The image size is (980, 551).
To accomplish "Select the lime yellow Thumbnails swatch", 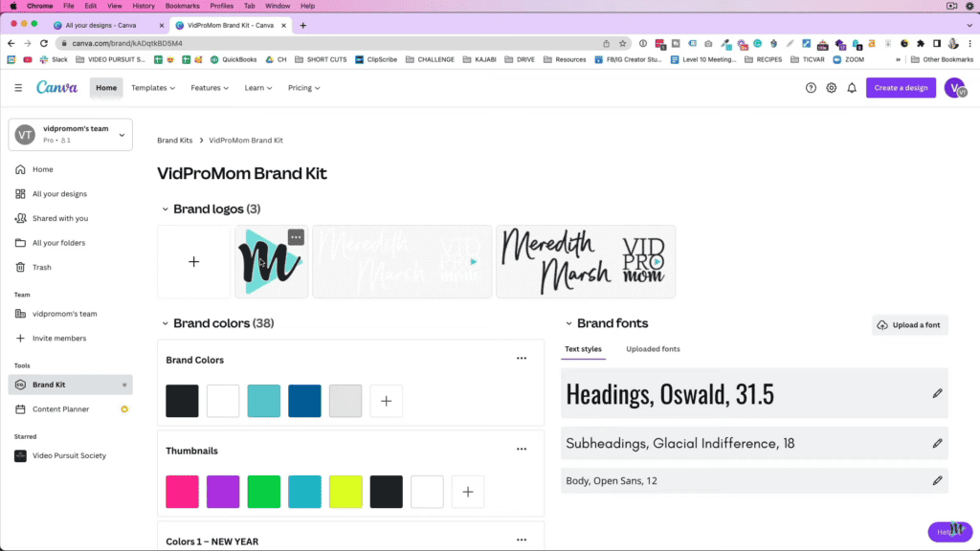I will 345,492.
